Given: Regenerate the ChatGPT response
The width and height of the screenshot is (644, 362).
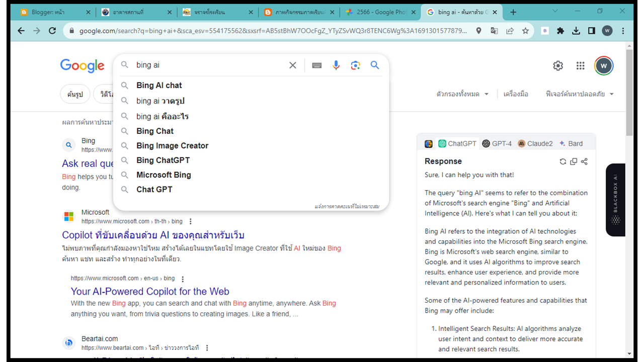Looking at the screenshot, I should point(563,161).
